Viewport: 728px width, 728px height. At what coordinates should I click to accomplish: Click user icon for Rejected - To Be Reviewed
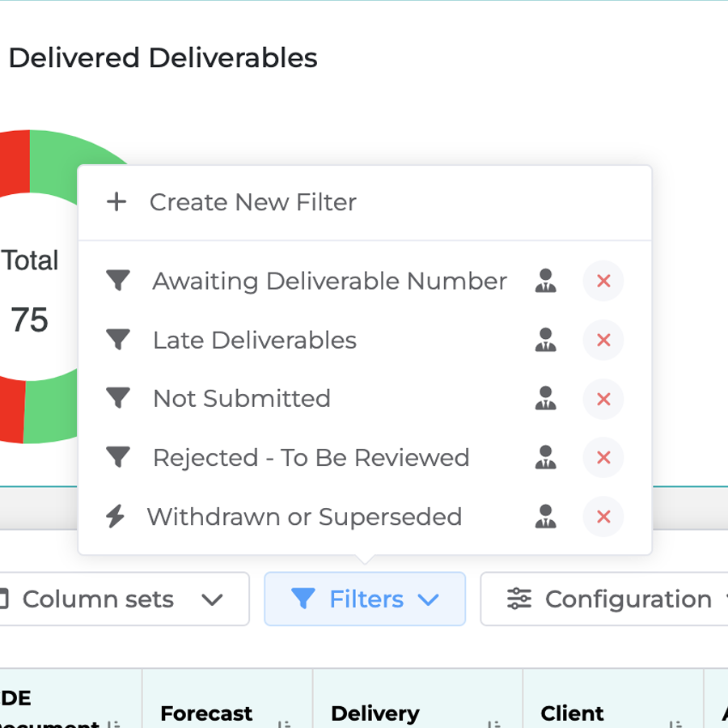[546, 458]
